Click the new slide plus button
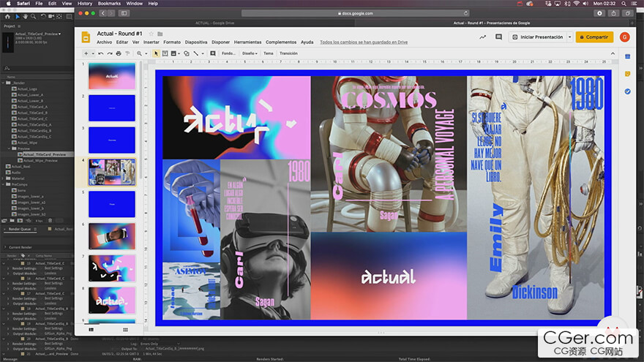This screenshot has width=644, height=362. (86, 53)
